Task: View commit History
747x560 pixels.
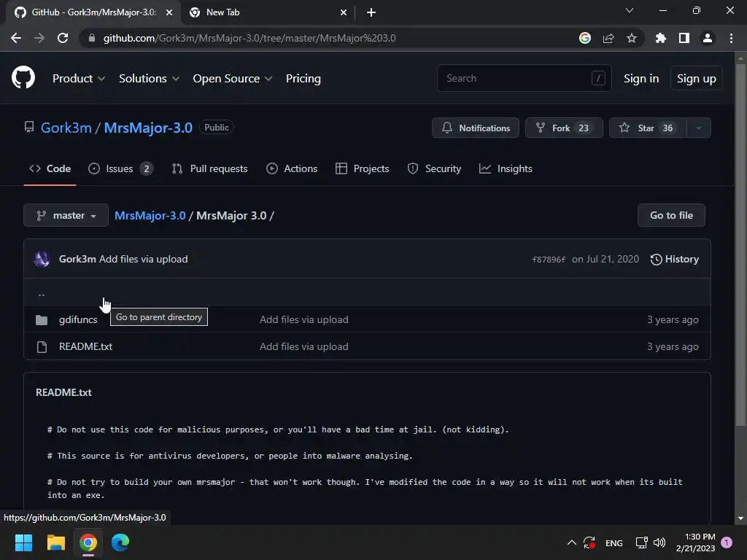Action: coord(675,259)
